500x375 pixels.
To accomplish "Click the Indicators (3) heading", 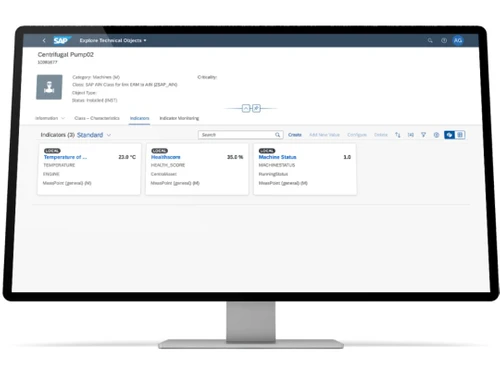I will click(x=57, y=135).
